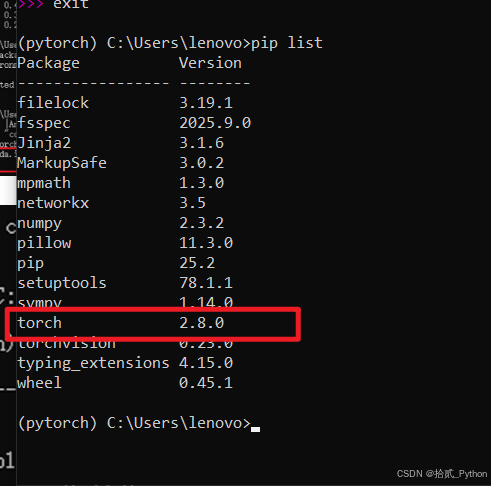Click the 'typing_extensions' package name
The height and width of the screenshot is (486, 491).
93,363
